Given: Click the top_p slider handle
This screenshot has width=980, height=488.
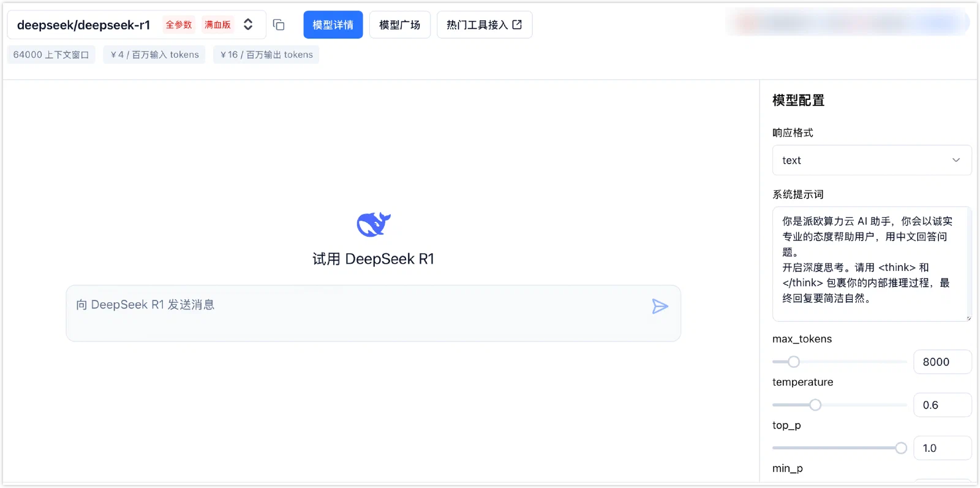Looking at the screenshot, I should (x=901, y=448).
